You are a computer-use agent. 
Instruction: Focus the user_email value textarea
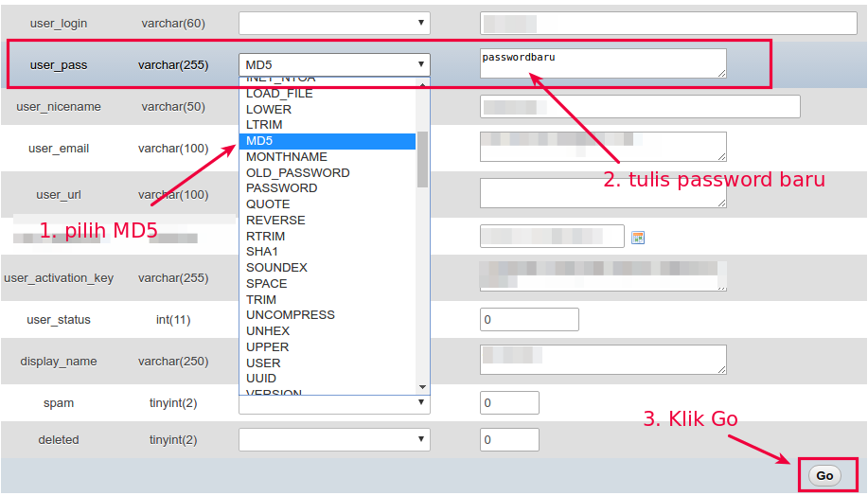click(603, 147)
